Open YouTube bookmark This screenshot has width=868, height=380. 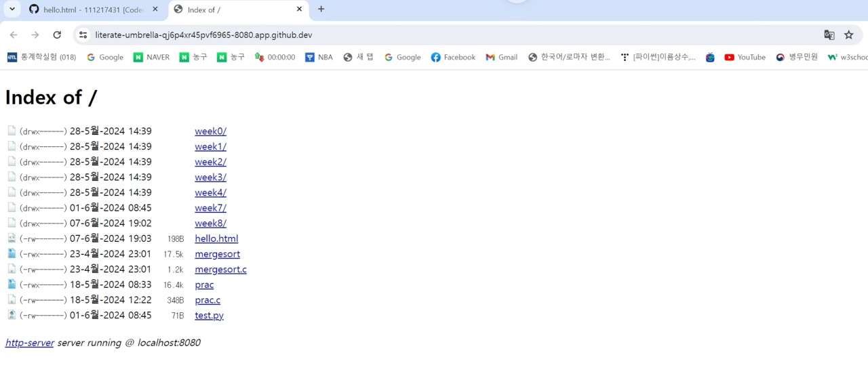[x=745, y=58]
